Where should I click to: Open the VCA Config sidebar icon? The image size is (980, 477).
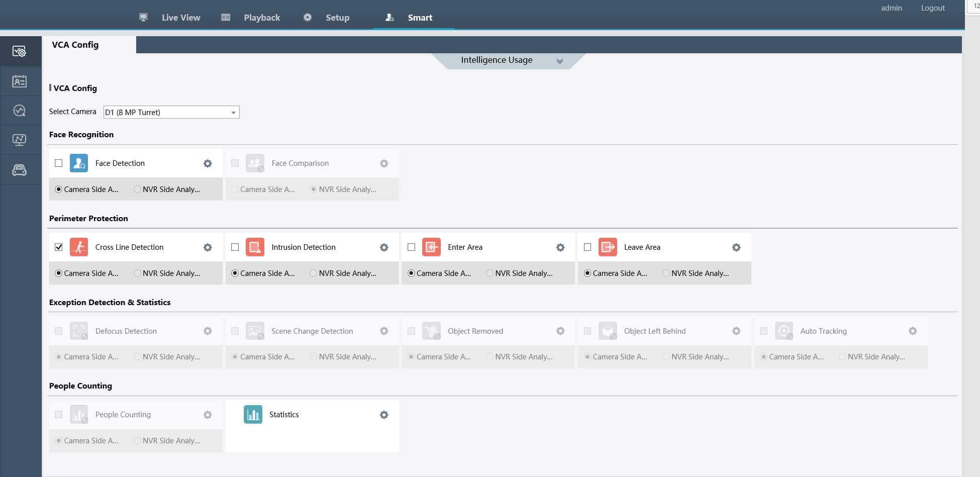point(19,51)
